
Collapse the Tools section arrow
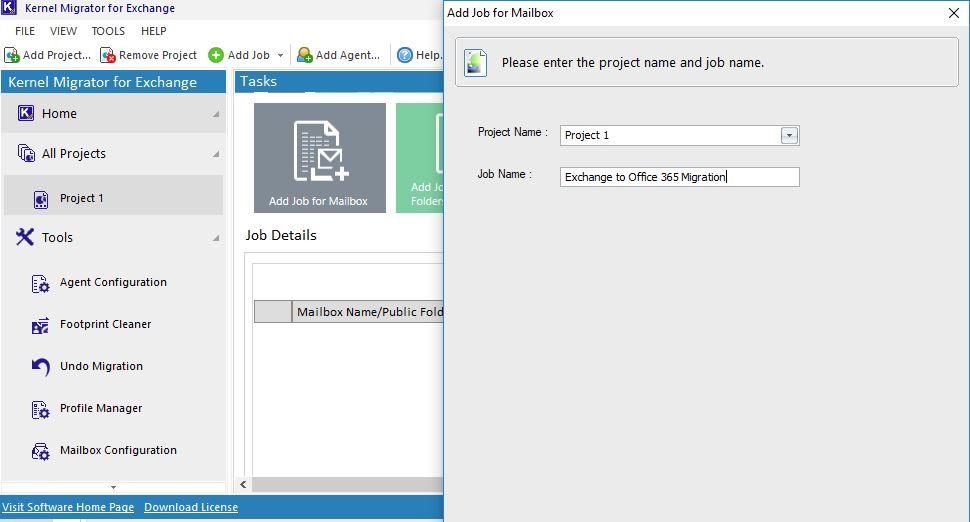216,237
